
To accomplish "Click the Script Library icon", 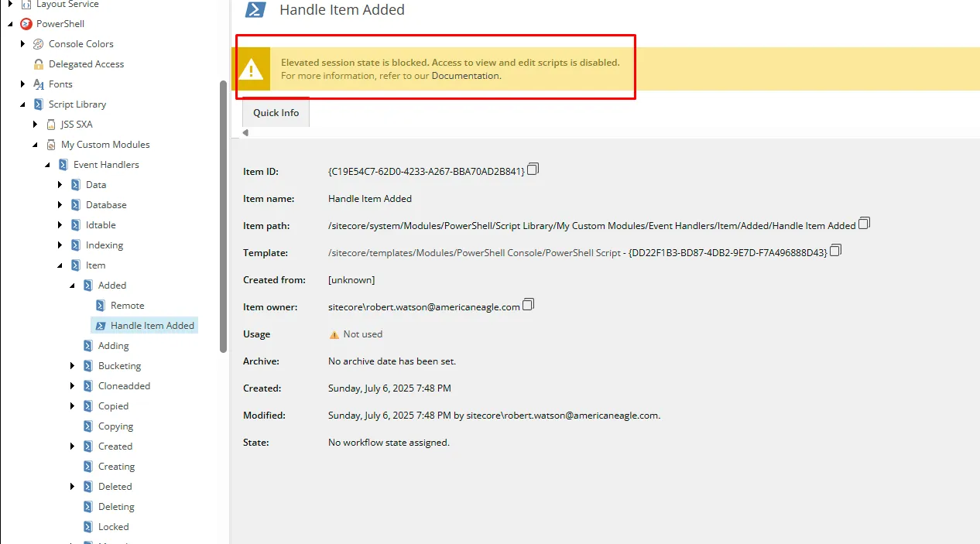I will click(39, 104).
